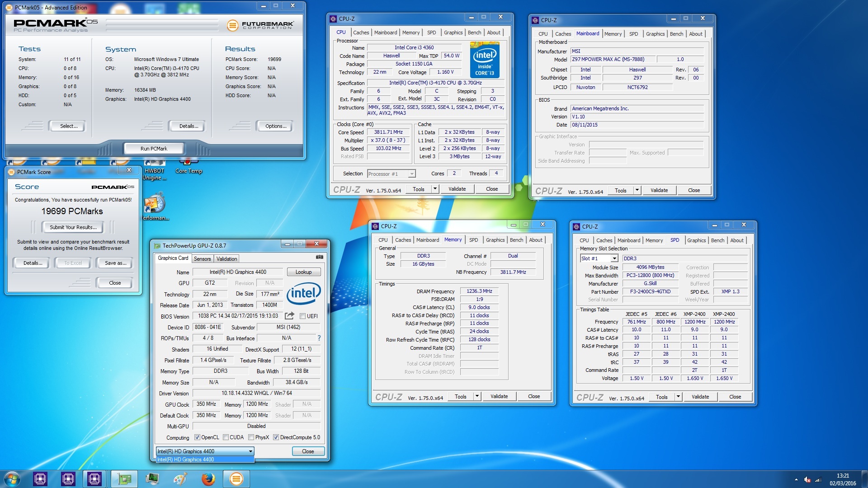Click the PCMark05 orange taskbar icon
The image size is (868, 488).
[236, 479]
